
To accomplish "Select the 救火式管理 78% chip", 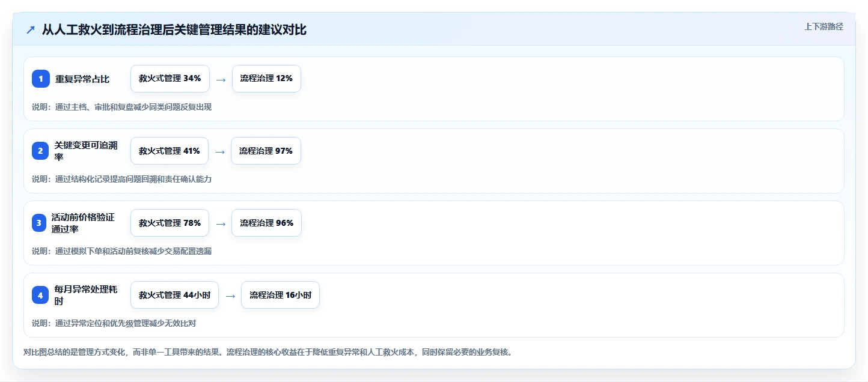I will click(x=170, y=223).
